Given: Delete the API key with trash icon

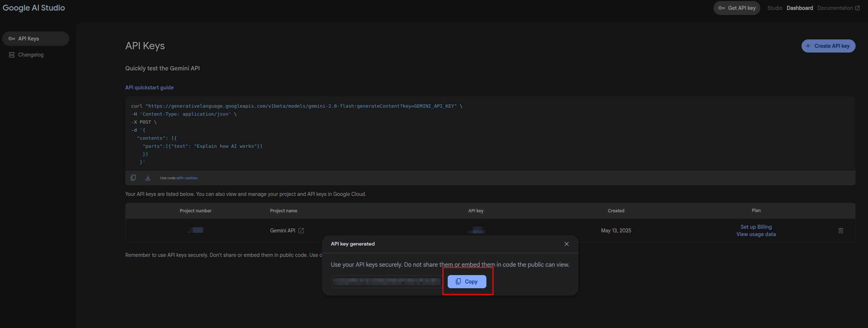Looking at the screenshot, I should pyautogui.click(x=841, y=231).
